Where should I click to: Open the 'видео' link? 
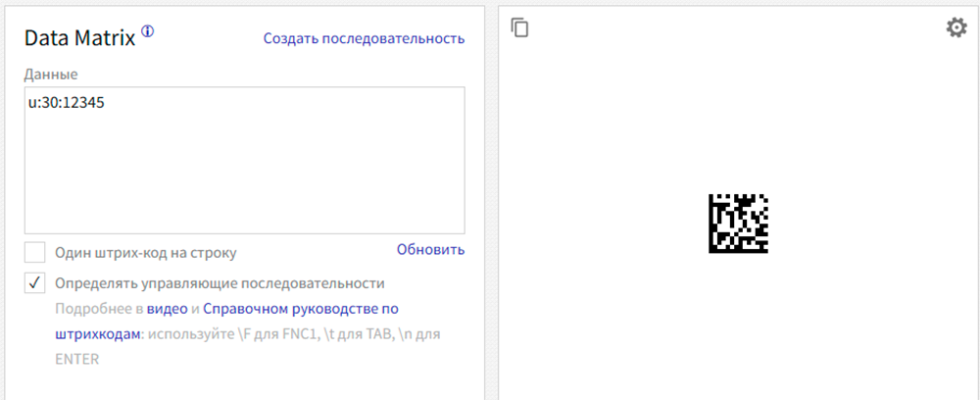[x=167, y=309]
